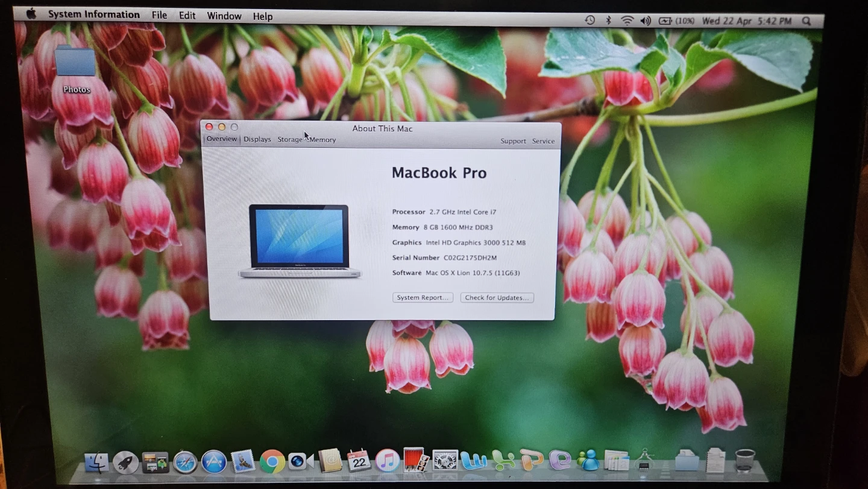The image size is (868, 489).
Task: Click System Information chip icon in dock
Action: [x=644, y=461]
